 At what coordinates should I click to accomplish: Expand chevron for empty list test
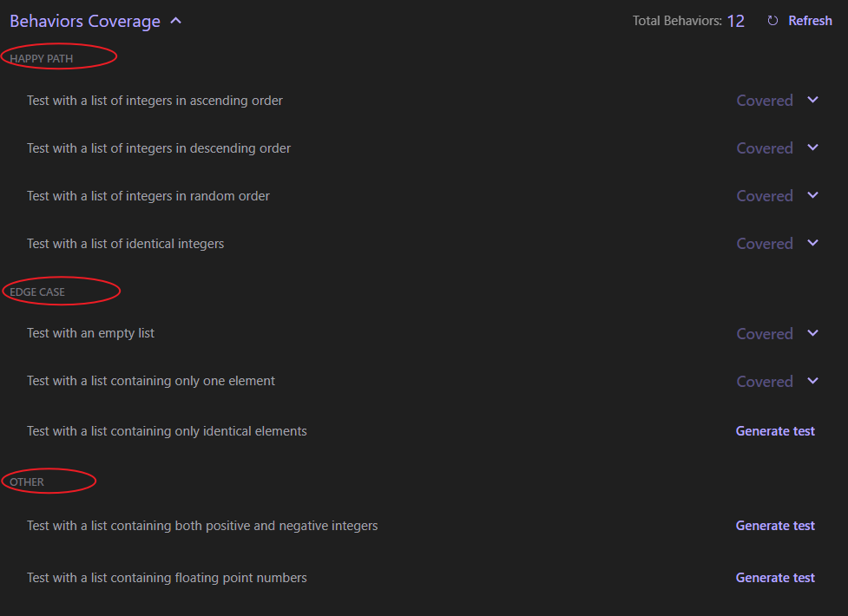point(812,332)
